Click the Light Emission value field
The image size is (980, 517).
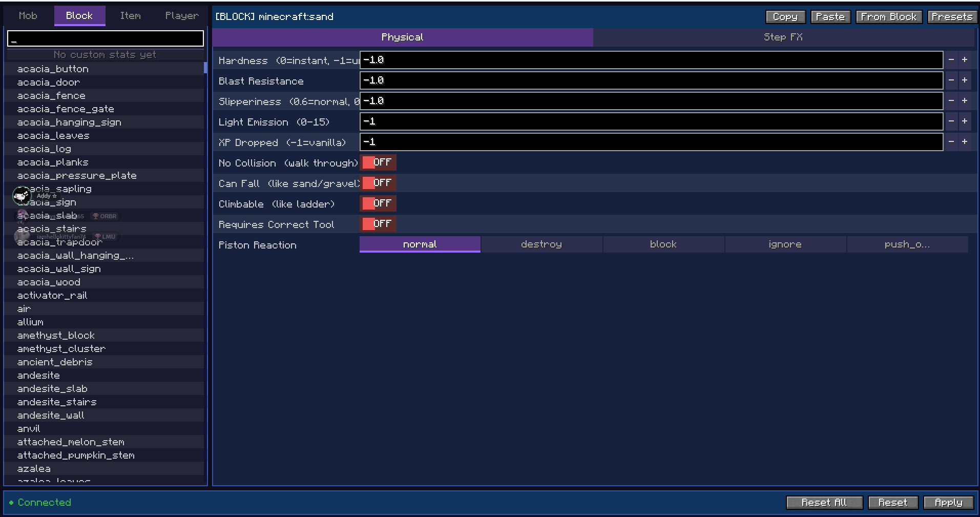click(x=651, y=121)
